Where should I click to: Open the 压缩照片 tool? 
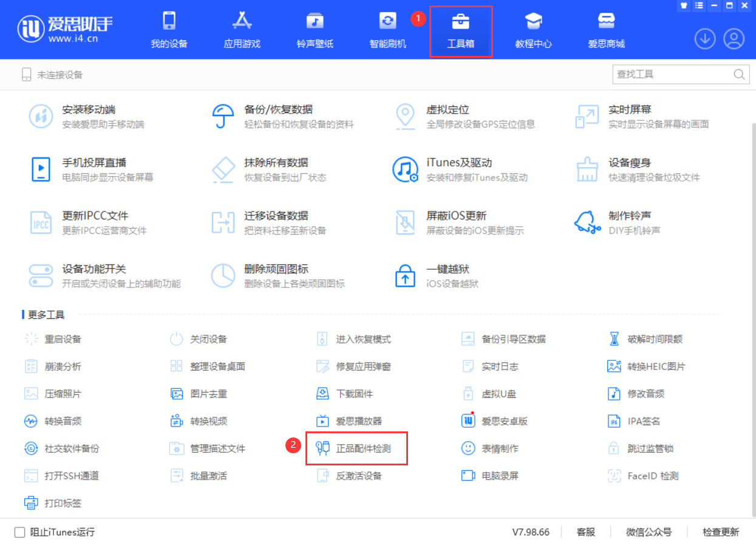pyautogui.click(x=53, y=394)
